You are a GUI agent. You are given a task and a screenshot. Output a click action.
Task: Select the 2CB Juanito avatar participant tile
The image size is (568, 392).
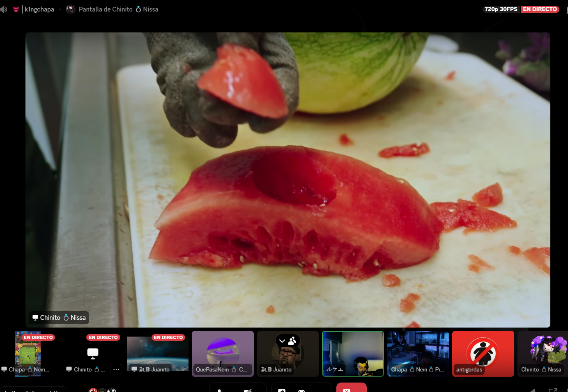tap(288, 354)
